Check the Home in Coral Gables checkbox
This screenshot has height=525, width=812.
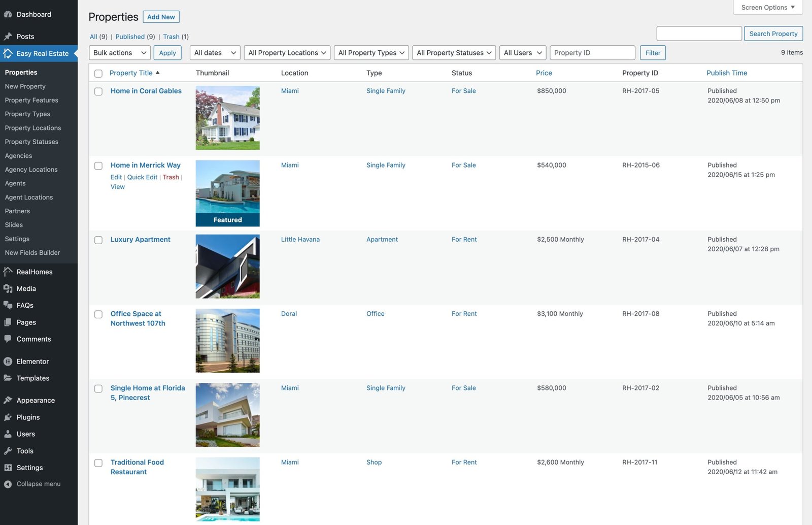point(98,92)
